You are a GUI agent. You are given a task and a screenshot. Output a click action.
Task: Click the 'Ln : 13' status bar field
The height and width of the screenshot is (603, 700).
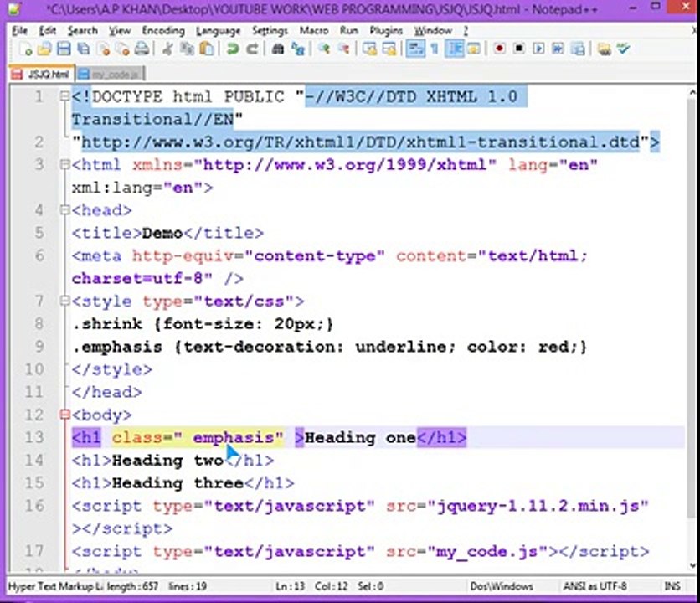click(291, 586)
